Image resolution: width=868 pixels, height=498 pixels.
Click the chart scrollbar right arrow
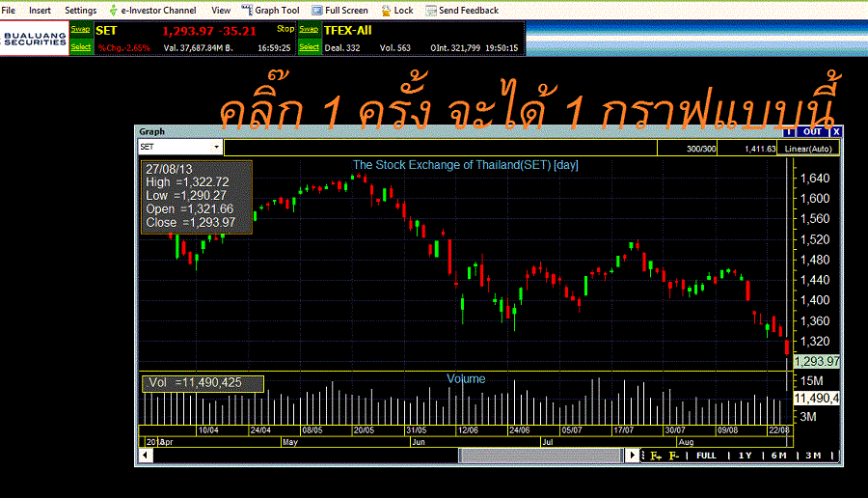click(632, 456)
